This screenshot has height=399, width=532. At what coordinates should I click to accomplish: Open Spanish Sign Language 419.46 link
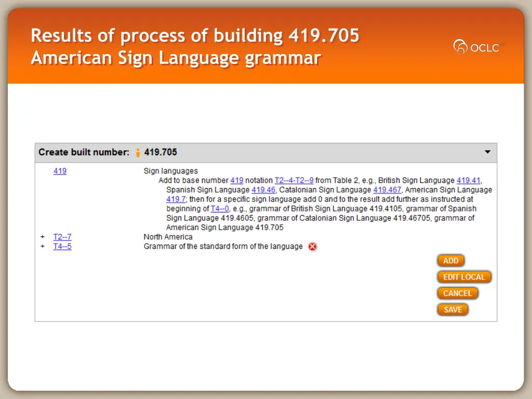(263, 190)
